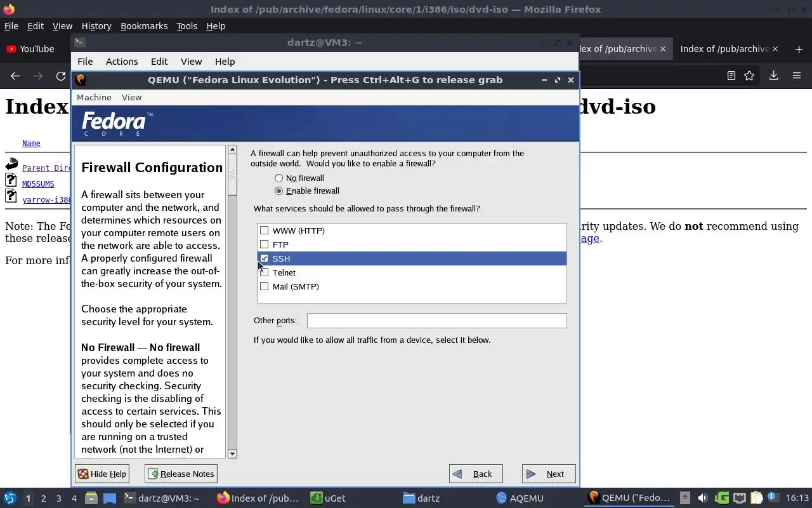Viewport: 812px width, 508px height.
Task: Switch to the dartz file manager taskbar entry
Action: [422, 498]
